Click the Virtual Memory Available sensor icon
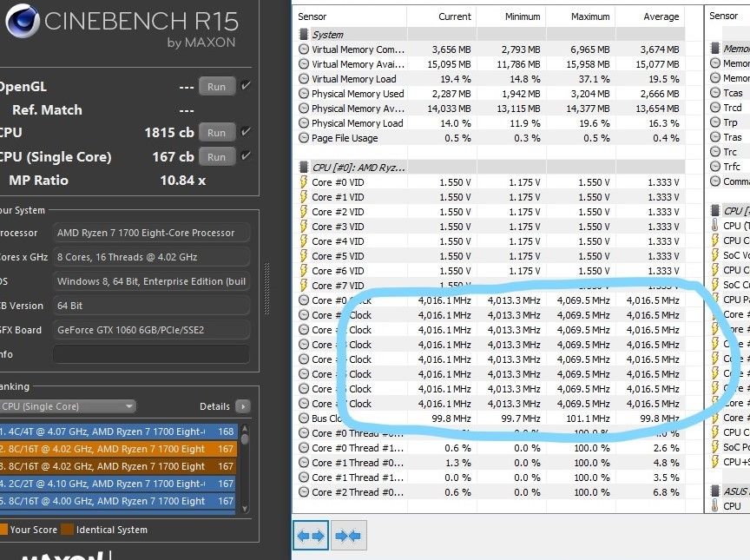 pos(303,64)
